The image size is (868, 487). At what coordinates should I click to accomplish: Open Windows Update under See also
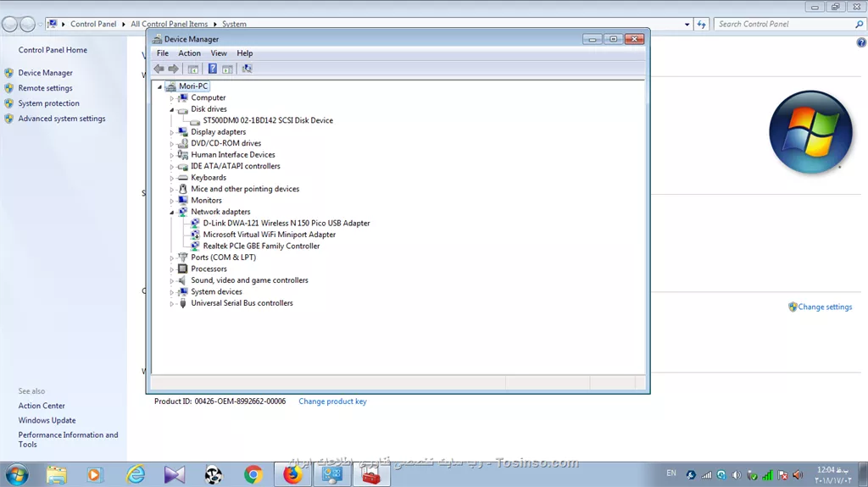point(47,421)
